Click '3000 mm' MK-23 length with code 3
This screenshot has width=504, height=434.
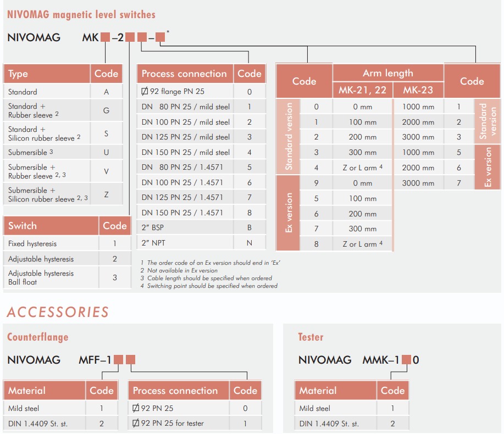coord(418,137)
